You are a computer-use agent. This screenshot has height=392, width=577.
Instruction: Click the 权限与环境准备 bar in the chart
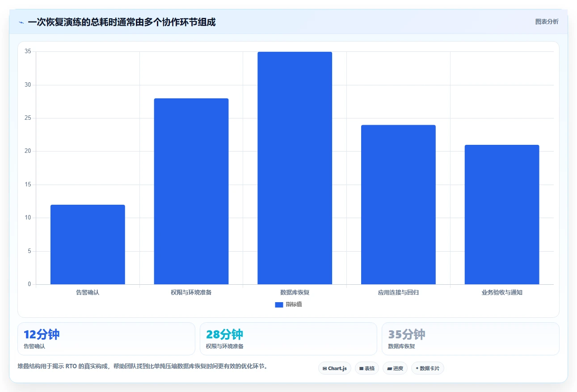pyautogui.click(x=191, y=191)
